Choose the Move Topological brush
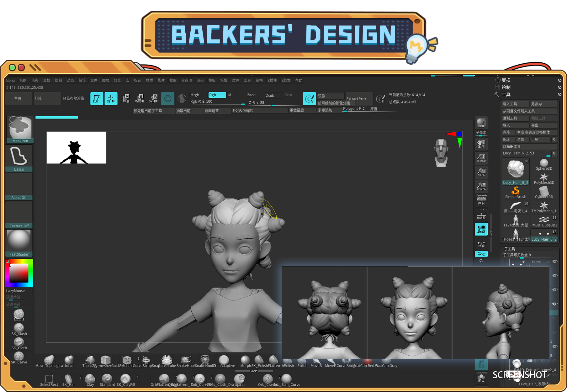This screenshot has width=567, height=392. coord(49,362)
